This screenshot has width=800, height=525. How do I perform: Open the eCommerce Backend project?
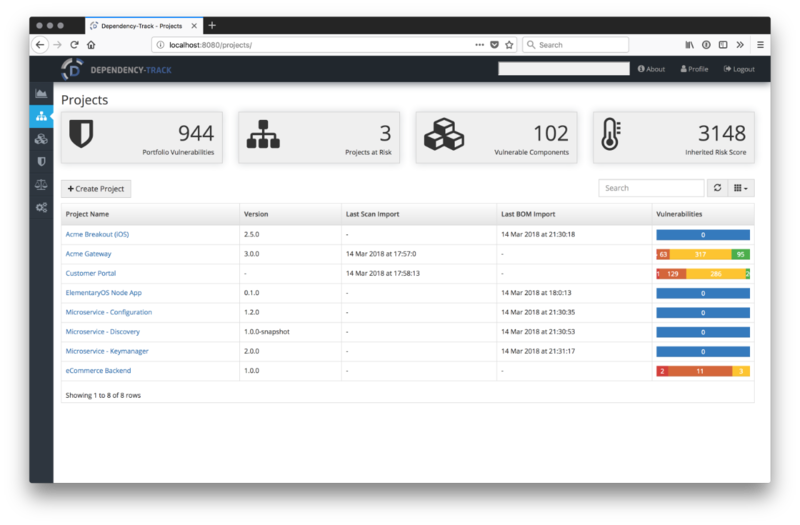(98, 370)
